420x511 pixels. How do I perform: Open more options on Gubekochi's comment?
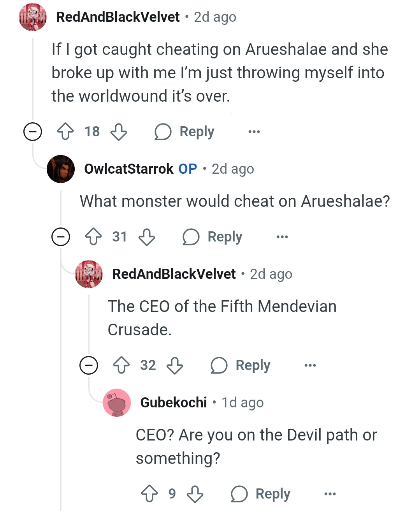click(x=330, y=494)
